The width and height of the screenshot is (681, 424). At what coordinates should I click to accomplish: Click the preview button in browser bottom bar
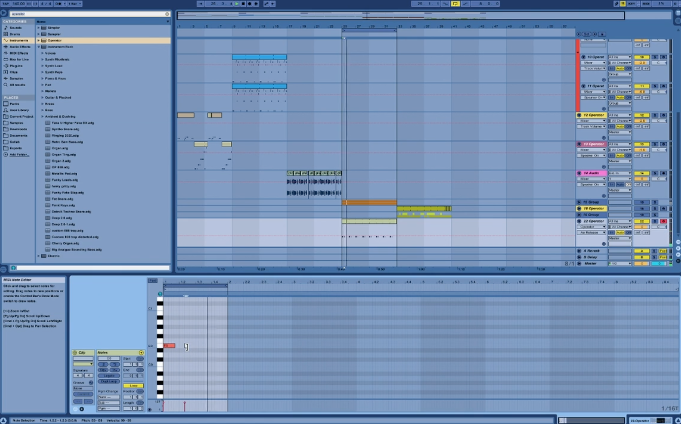click(x=13, y=268)
